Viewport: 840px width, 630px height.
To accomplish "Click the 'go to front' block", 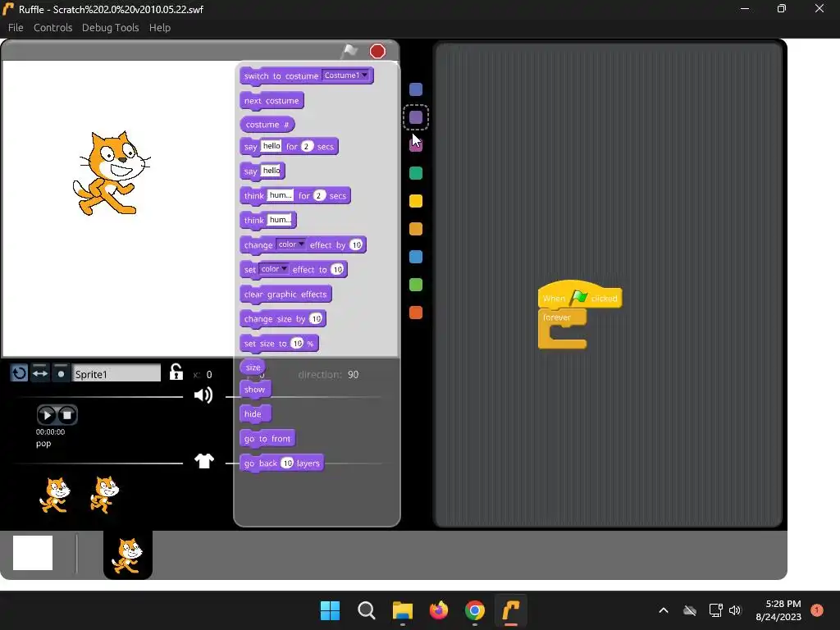I will [267, 439].
